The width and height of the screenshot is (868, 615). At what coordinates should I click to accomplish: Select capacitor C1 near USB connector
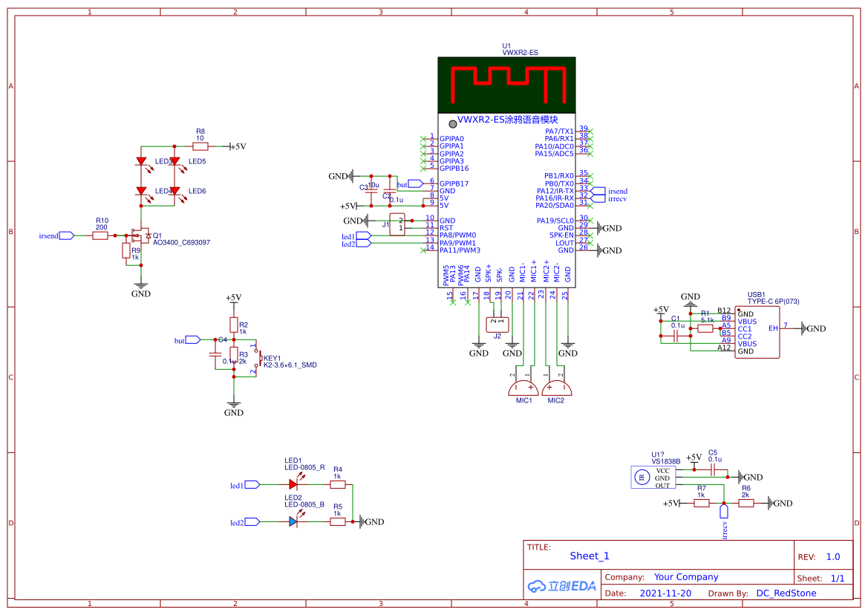(x=676, y=336)
